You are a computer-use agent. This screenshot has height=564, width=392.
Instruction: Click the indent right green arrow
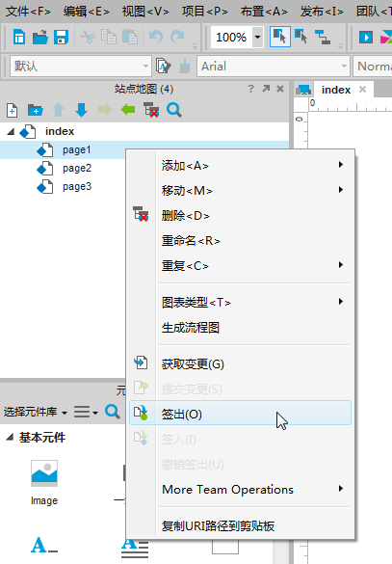coord(105,110)
